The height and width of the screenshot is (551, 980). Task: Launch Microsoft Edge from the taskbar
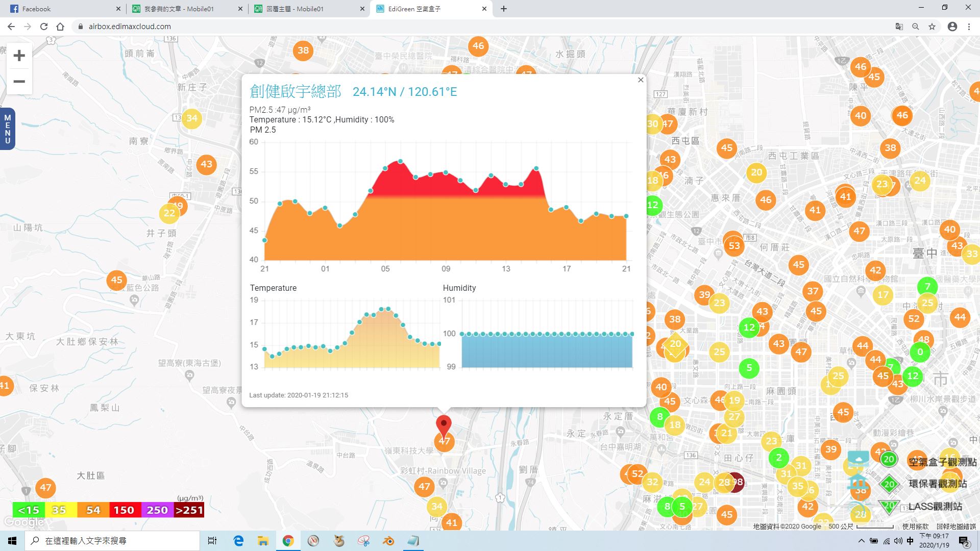[238, 541]
